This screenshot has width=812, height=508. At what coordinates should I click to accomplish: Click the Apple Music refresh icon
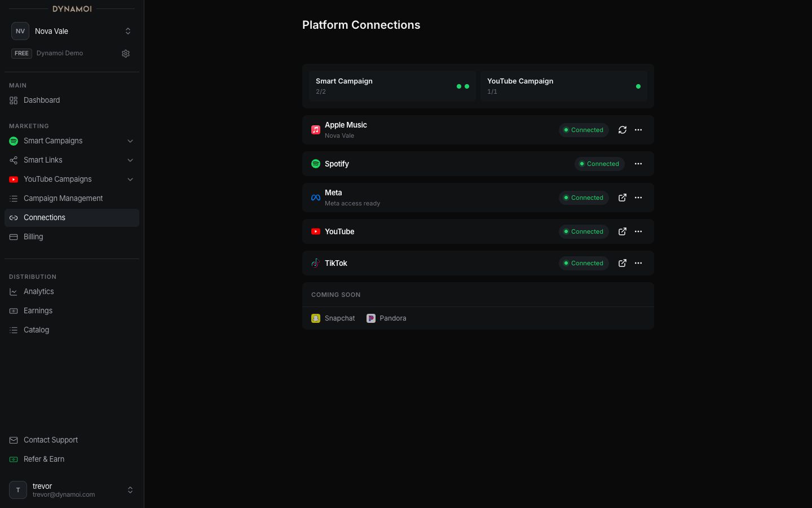tap(623, 130)
